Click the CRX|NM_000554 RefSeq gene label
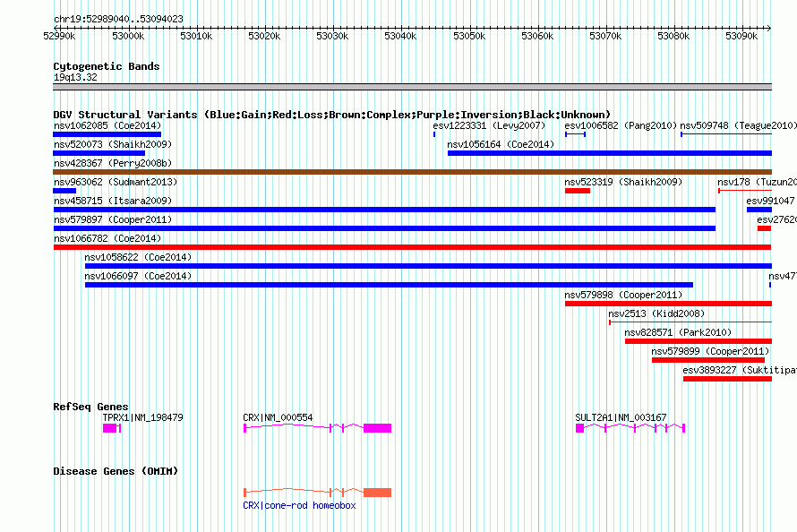The height and width of the screenshot is (532, 797). (278, 417)
